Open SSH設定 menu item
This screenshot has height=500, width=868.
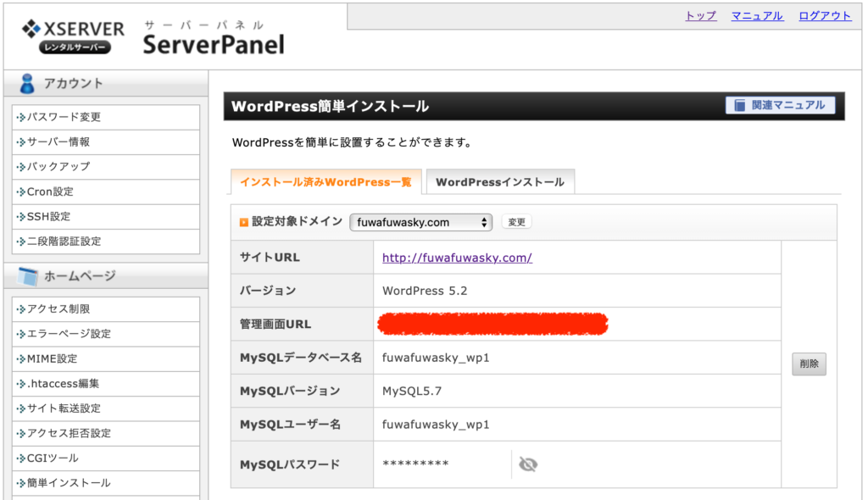106,216
